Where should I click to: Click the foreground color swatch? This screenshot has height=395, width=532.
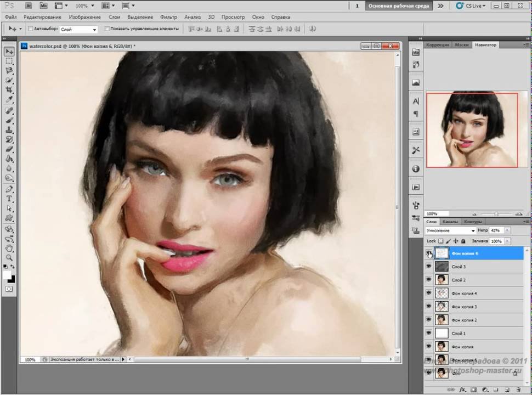click(8, 274)
